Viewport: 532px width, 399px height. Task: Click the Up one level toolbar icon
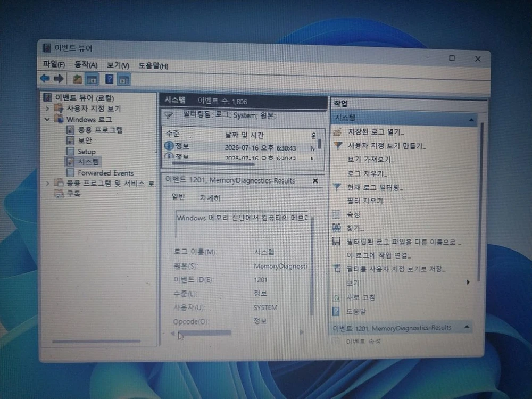click(77, 79)
